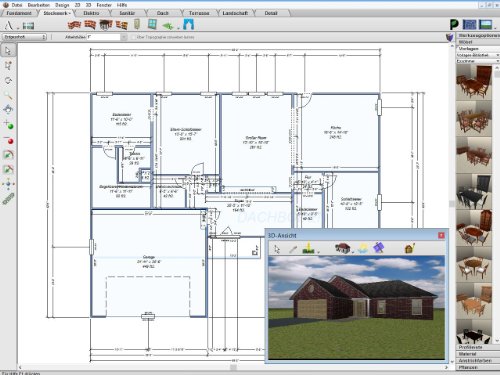Switch to the Elektro tab
The height and width of the screenshot is (375, 500).
tap(91, 13)
